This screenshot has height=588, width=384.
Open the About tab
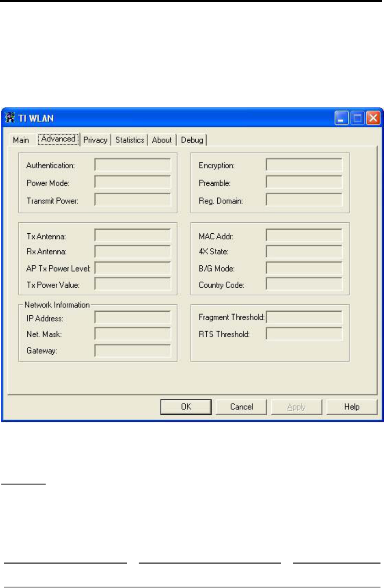pyautogui.click(x=162, y=140)
